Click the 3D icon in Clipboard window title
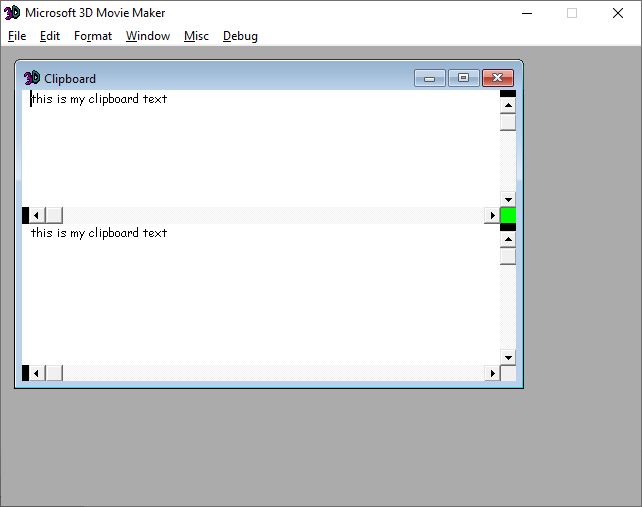The height and width of the screenshot is (507, 642). [x=32, y=78]
